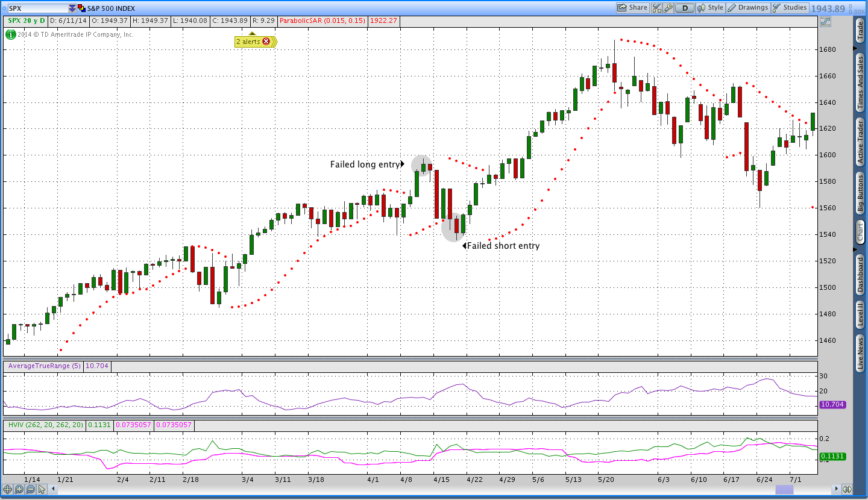
Task: Click the 2 alerts yellow flag
Action: 256,42
